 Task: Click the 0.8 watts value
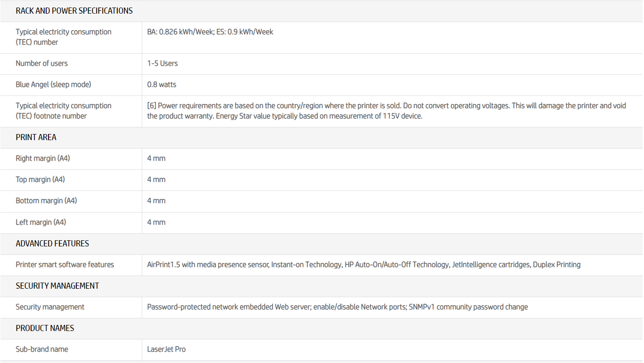point(161,85)
